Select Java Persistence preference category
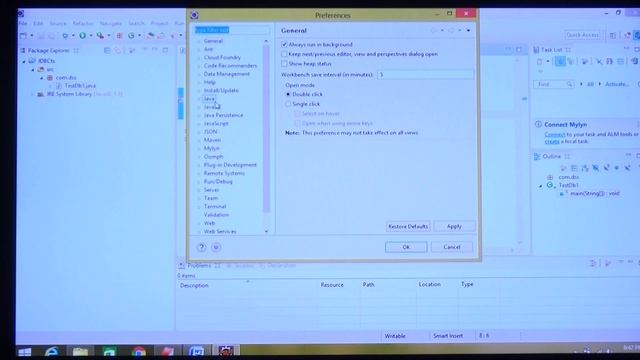Image resolution: width=640 pixels, height=360 pixels. click(x=223, y=115)
